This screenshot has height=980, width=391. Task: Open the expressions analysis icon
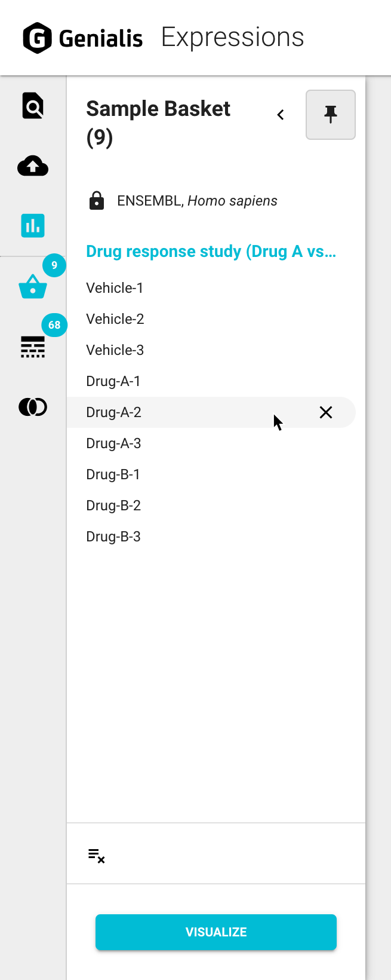point(32,226)
